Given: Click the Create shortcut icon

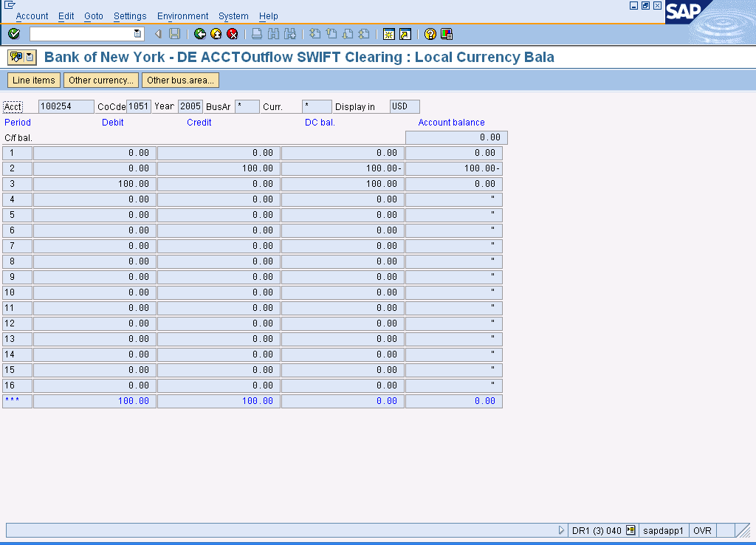Looking at the screenshot, I should pos(405,34).
